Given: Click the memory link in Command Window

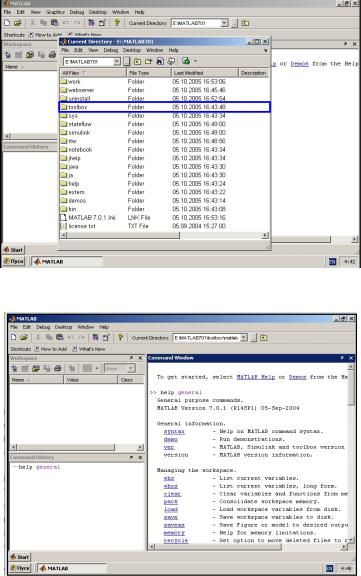Looking at the screenshot, I should 174,533.
